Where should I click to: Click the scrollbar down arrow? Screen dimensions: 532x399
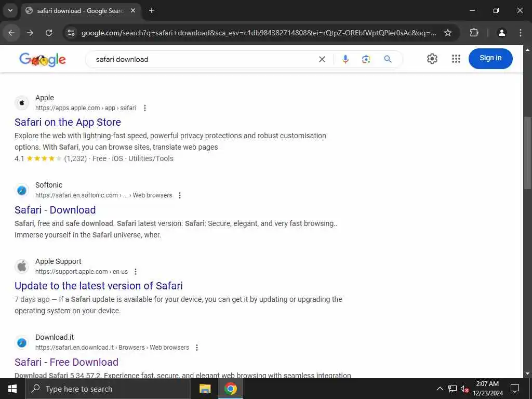tap(527, 374)
